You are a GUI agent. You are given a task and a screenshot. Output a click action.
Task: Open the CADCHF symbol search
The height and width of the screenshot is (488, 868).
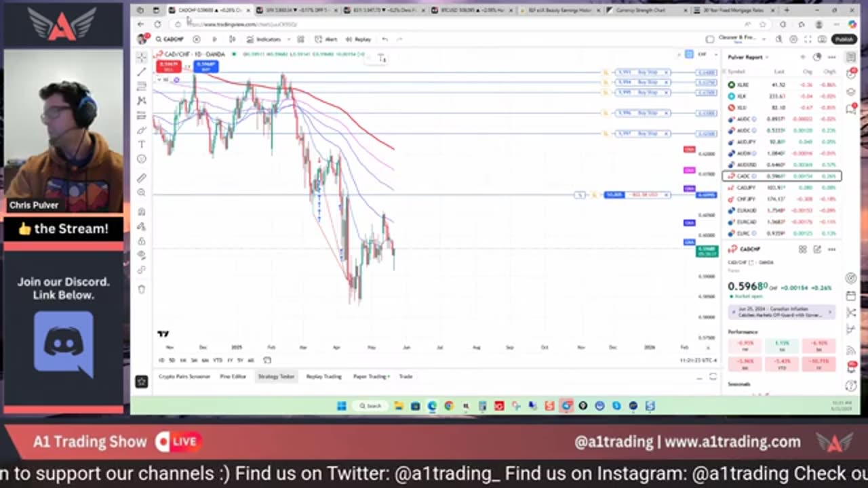coord(170,39)
